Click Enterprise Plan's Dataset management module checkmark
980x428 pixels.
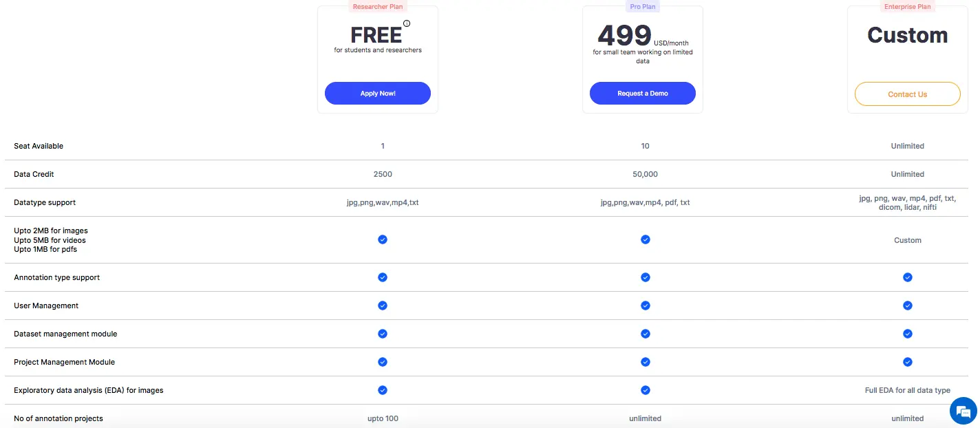tap(908, 334)
